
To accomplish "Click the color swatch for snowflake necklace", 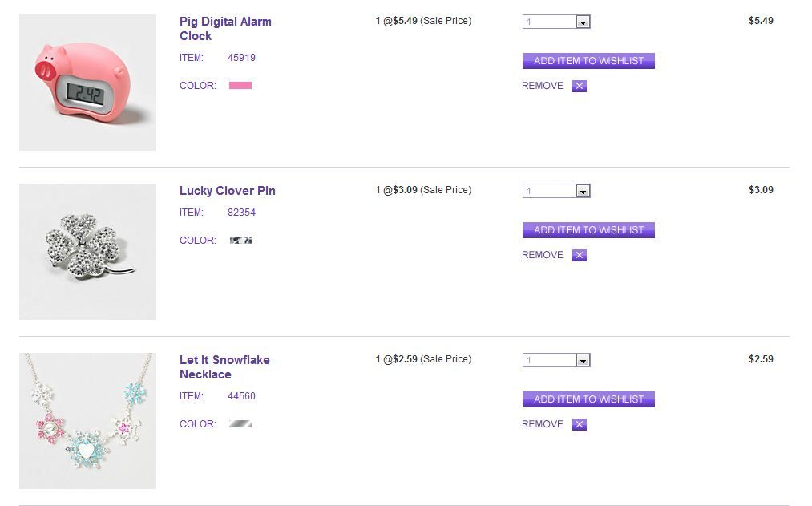I will (x=240, y=423).
